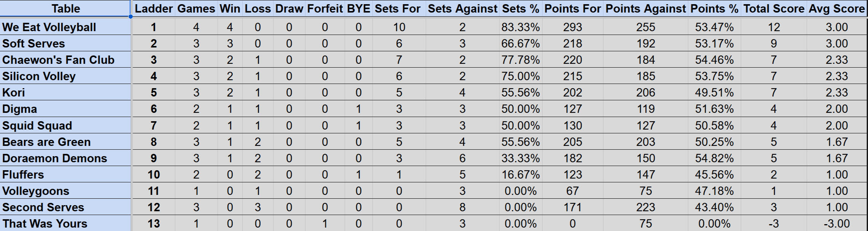Select the 'Points Against' header cell

[x=645, y=8]
